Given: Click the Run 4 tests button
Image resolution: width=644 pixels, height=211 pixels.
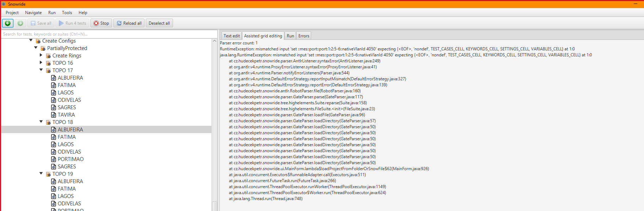Looking at the screenshot, I should pos(72,23).
